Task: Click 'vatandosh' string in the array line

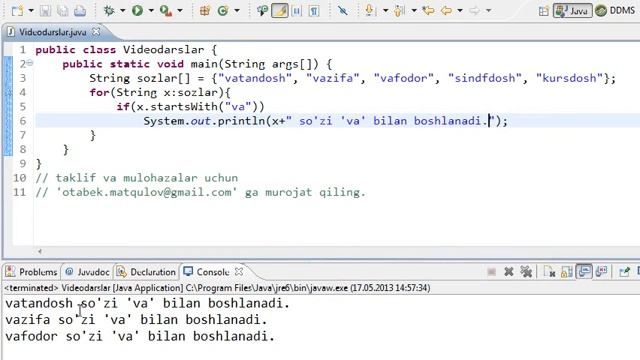Action: 255,78
